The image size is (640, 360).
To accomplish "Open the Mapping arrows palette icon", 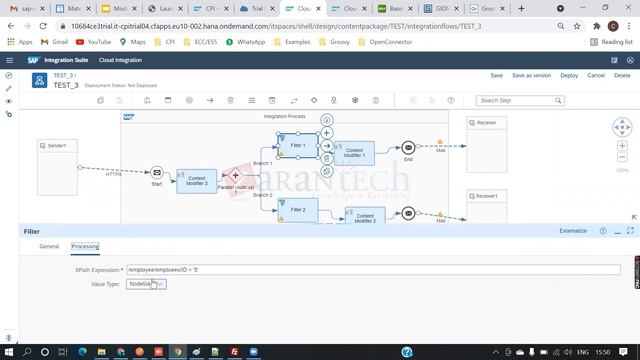I will click(293, 100).
